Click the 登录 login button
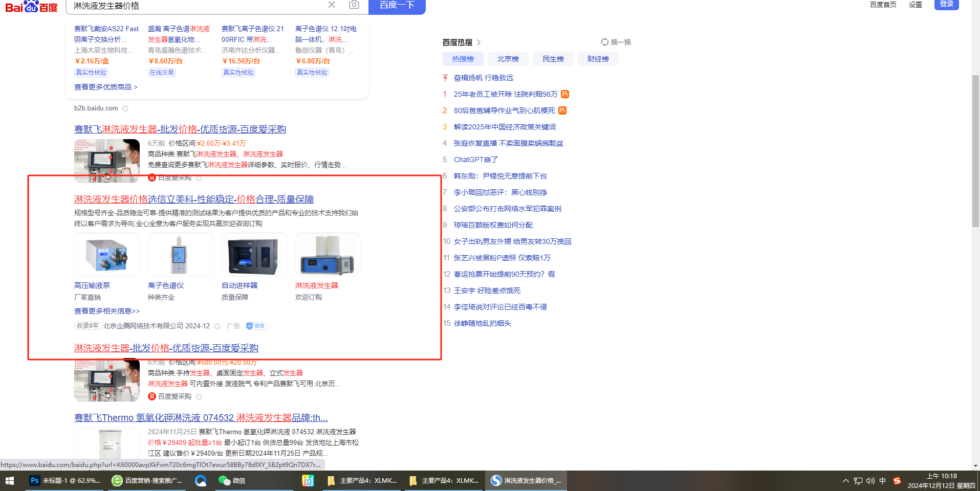This screenshot has width=980, height=491. click(947, 4)
